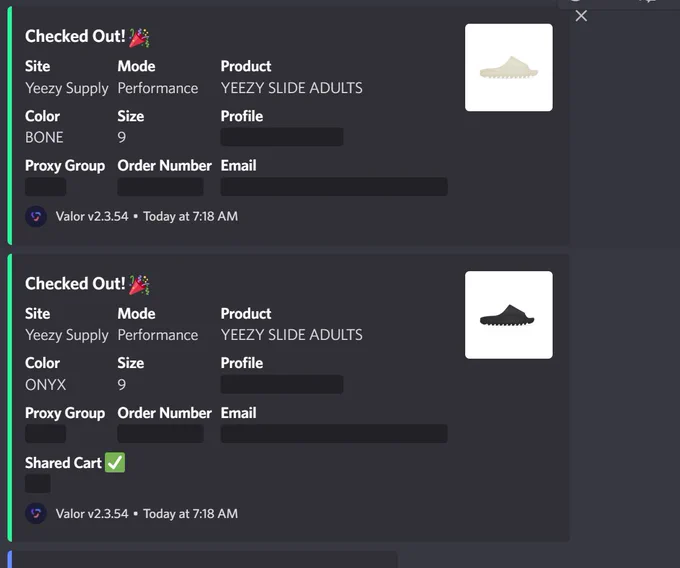Click Performance mode value in BONE embed
This screenshot has height=568, width=680.
[158, 88]
